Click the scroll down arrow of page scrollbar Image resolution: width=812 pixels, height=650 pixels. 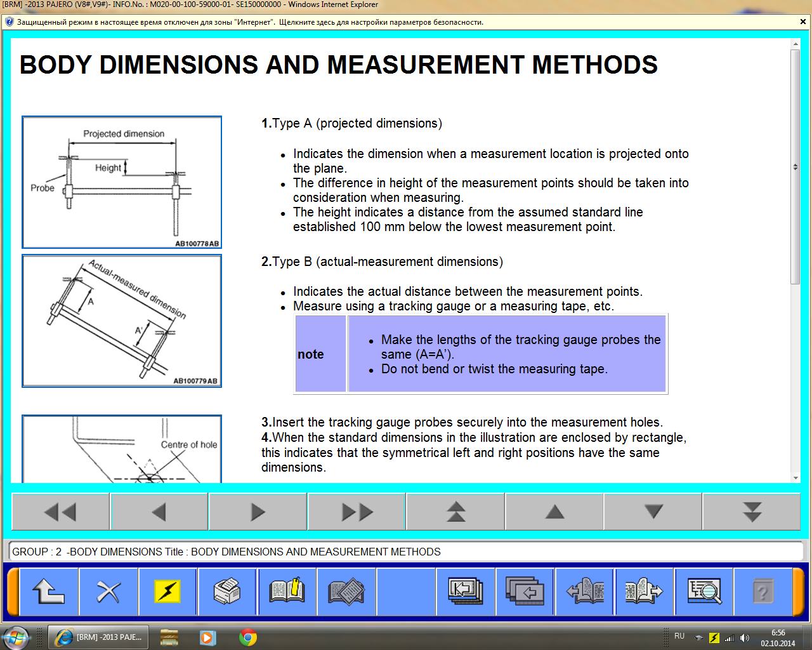pos(796,478)
